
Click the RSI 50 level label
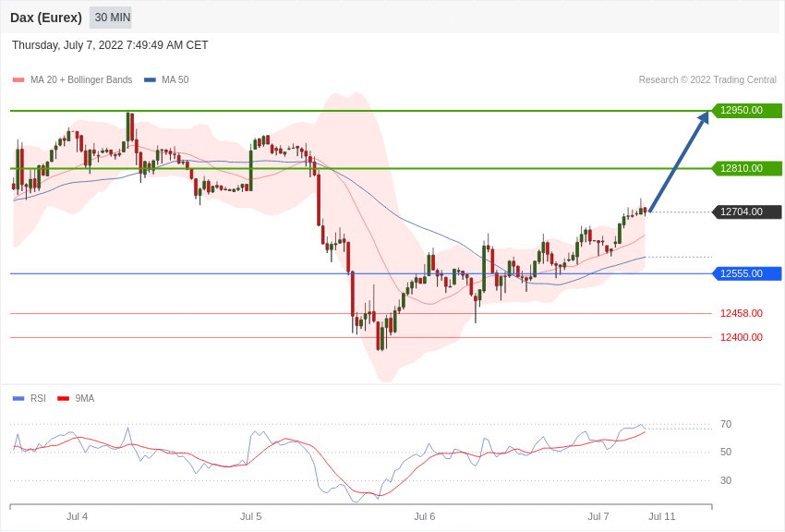coord(726,452)
